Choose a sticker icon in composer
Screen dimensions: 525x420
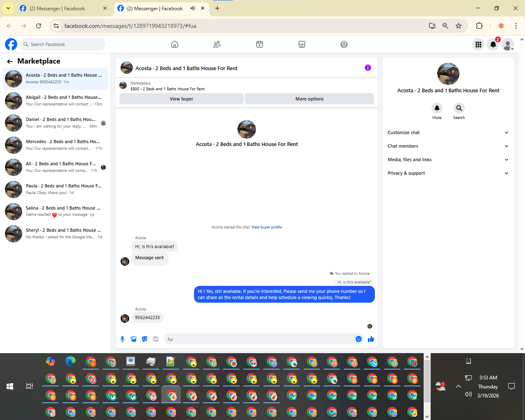tap(144, 339)
